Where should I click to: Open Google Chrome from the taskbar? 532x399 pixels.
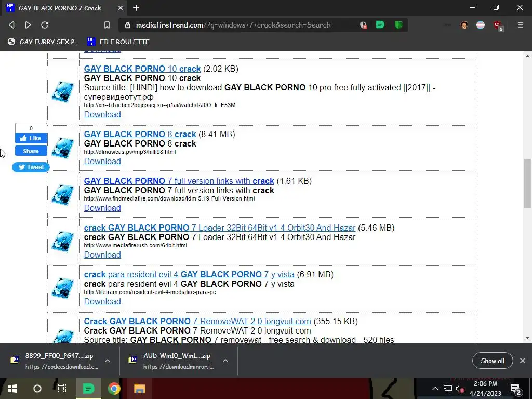114,389
